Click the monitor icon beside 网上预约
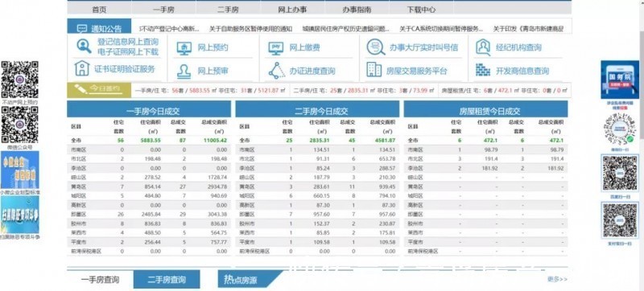Image resolution: width=644 pixels, height=291 pixels. pyautogui.click(x=184, y=48)
